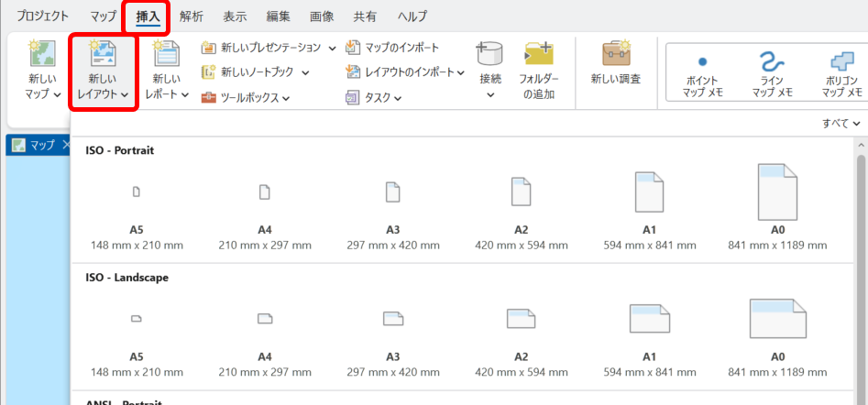This screenshot has height=405, width=868.
Task: Select the ポリゴン マップ メモ (Polygon Map Notes) tool
Action: [x=841, y=73]
